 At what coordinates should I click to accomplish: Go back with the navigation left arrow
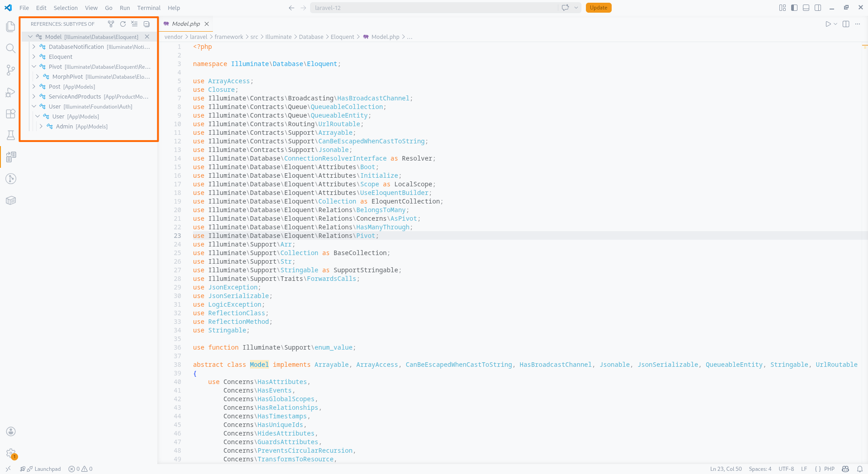pos(292,8)
